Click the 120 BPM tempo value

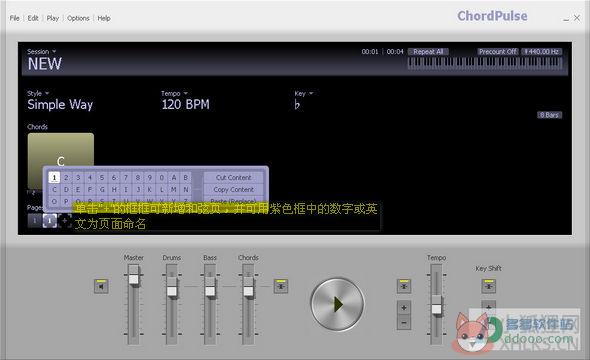(x=186, y=105)
